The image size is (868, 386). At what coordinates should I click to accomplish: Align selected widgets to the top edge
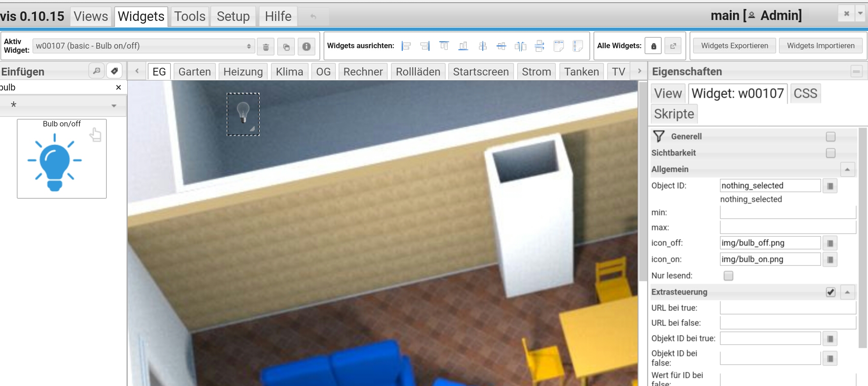(444, 46)
